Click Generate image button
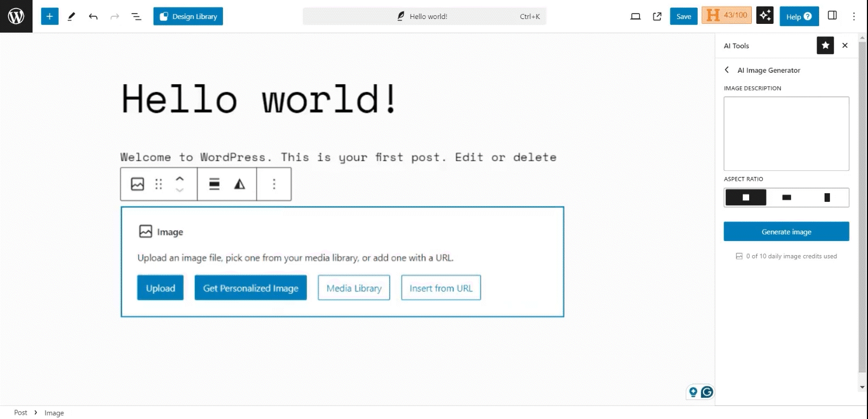Viewport: 868px width, 419px height. tap(786, 231)
